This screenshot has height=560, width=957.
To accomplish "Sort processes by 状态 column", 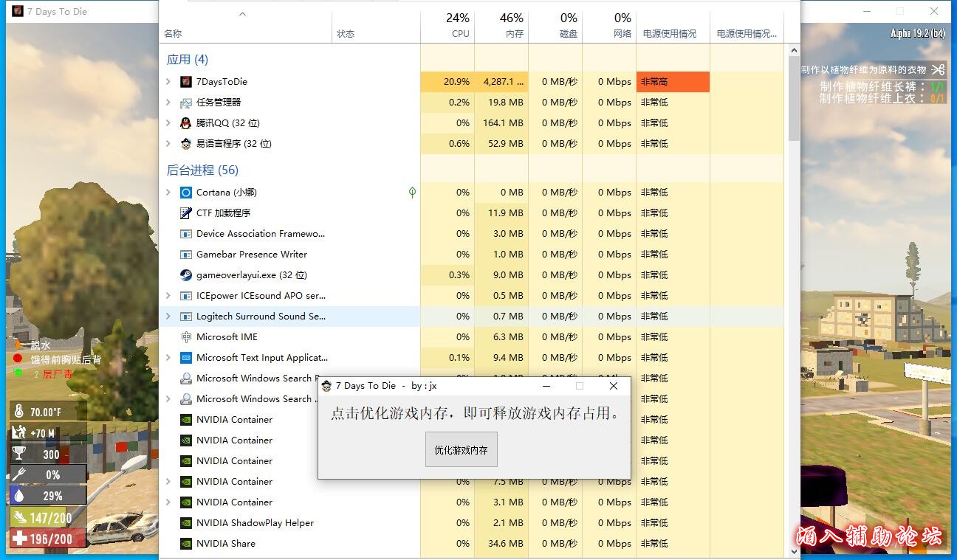I will [376, 26].
